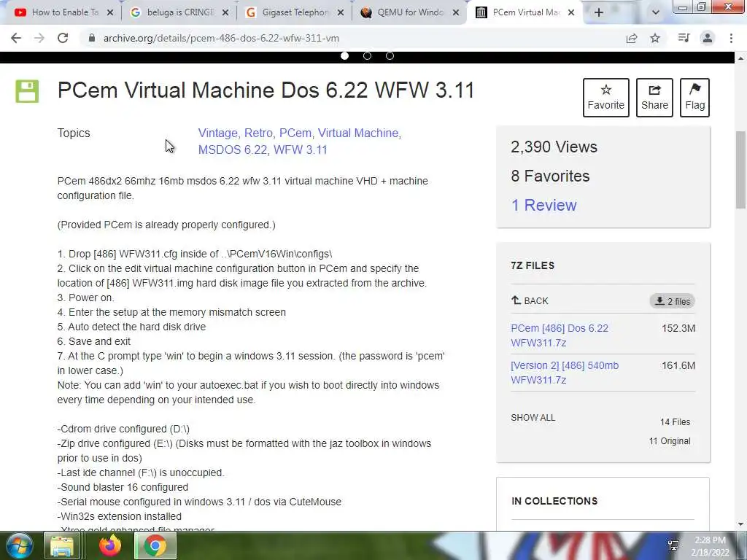Screen dimensions: 747x560
Task: Click the address bar URL field
Action: coord(352,38)
